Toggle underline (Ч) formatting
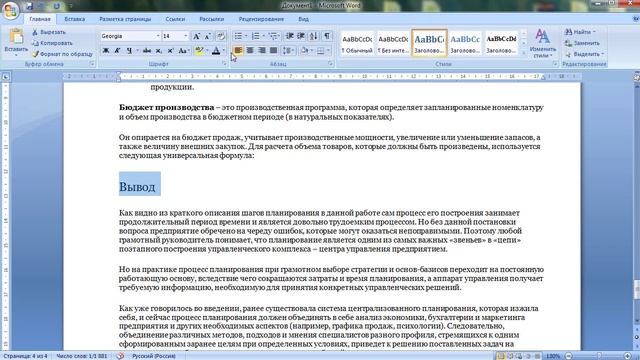 coord(129,51)
